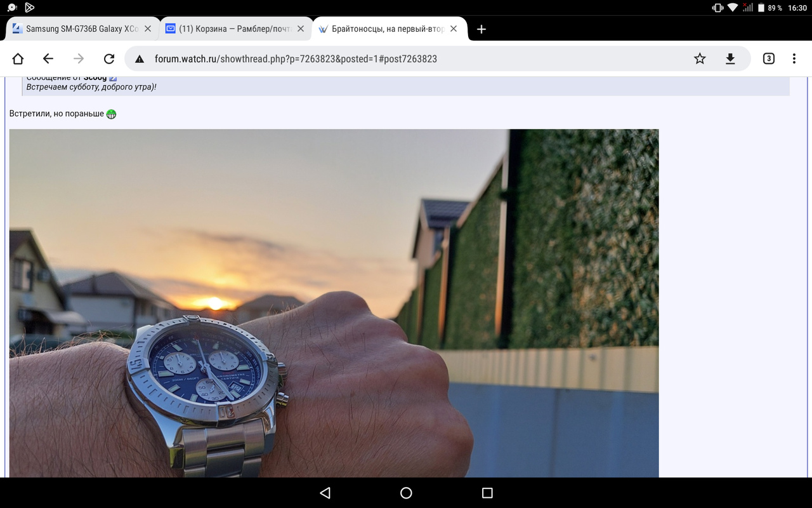Switch to the Samsung SM-G736B Galaxy tab
The width and height of the screenshot is (812, 508).
coord(81,29)
